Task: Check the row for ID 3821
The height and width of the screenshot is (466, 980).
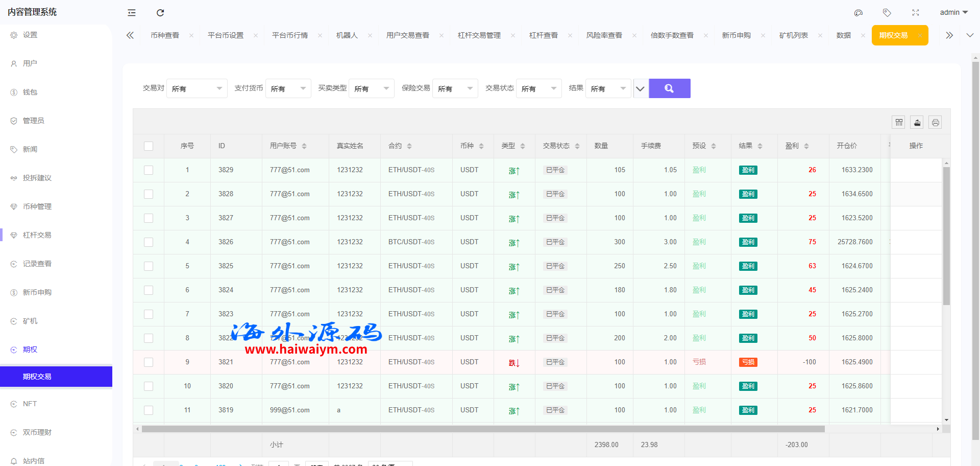Action: click(x=149, y=362)
